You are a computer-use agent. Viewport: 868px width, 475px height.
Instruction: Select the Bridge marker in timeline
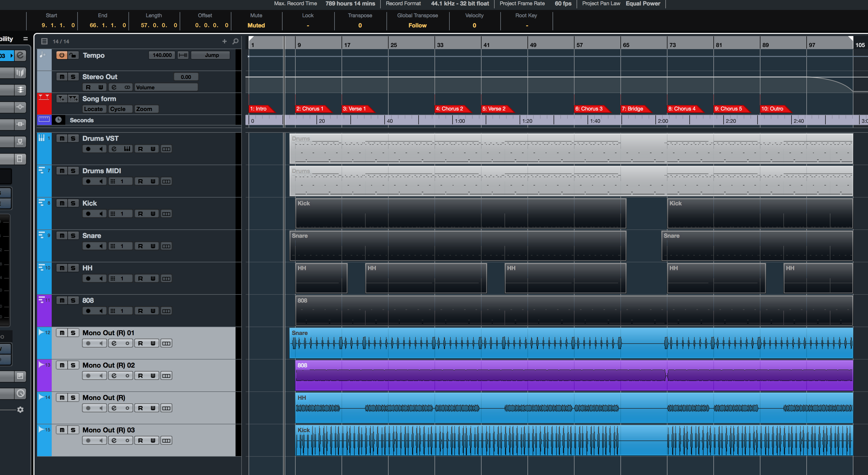(632, 108)
